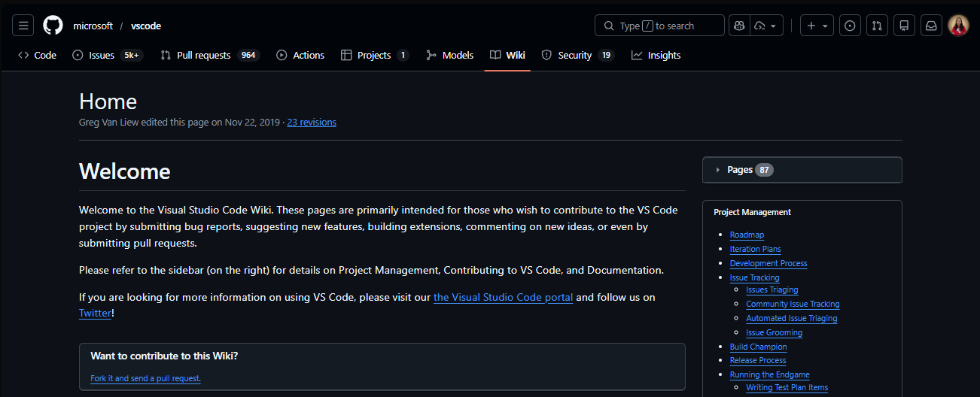This screenshot has height=397, width=980.
Task: Open the Community Issue Tracking link
Action: click(x=793, y=304)
